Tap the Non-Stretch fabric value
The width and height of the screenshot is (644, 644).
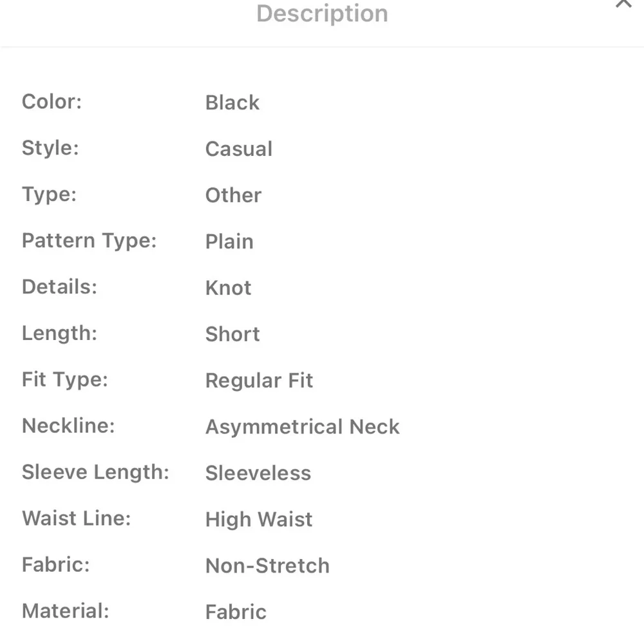(x=267, y=566)
